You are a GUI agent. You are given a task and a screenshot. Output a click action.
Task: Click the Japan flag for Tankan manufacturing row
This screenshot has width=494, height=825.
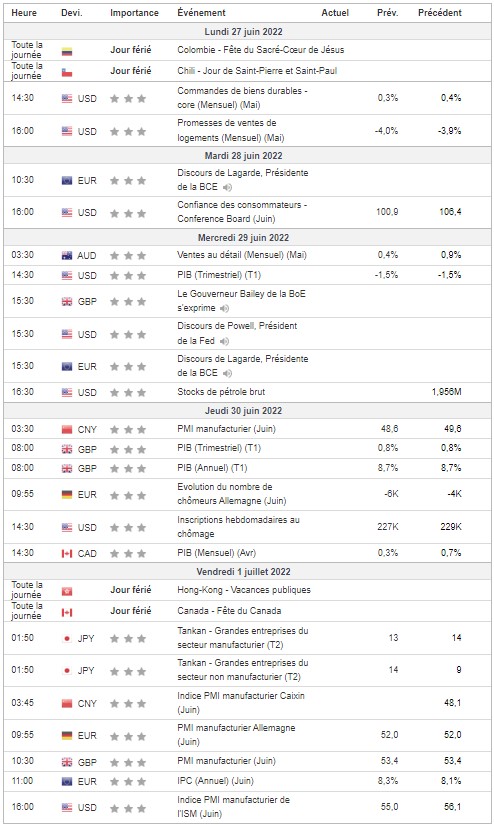67,639
